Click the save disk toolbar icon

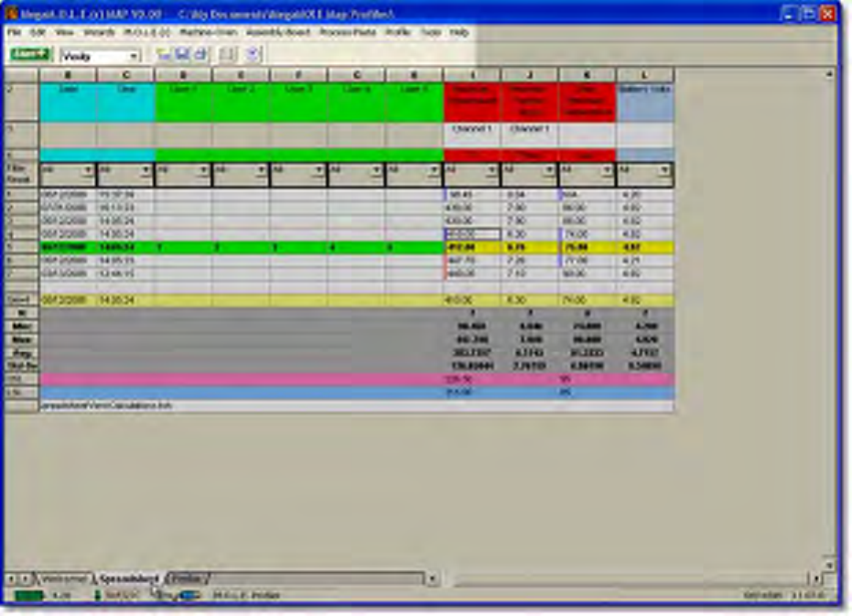(182, 54)
